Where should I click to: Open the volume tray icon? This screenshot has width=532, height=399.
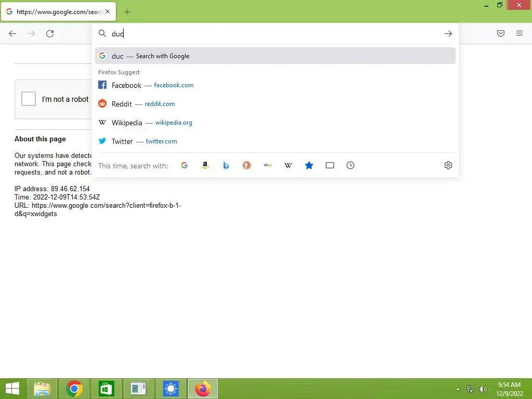pos(483,389)
